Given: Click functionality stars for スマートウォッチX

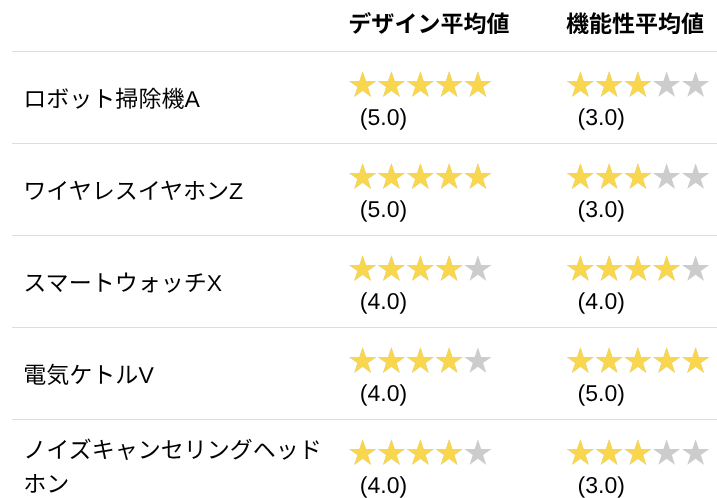Looking at the screenshot, I should tap(637, 269).
